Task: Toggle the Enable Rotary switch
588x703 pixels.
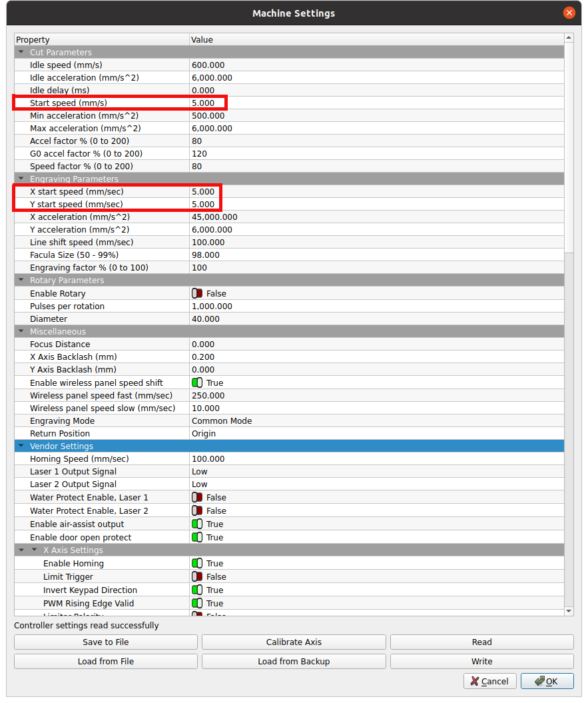Action: point(197,294)
